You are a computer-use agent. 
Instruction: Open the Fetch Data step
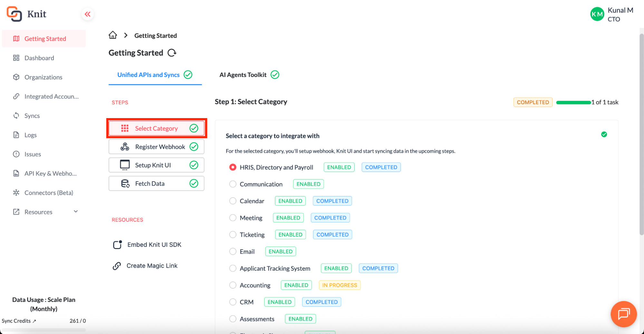157,183
